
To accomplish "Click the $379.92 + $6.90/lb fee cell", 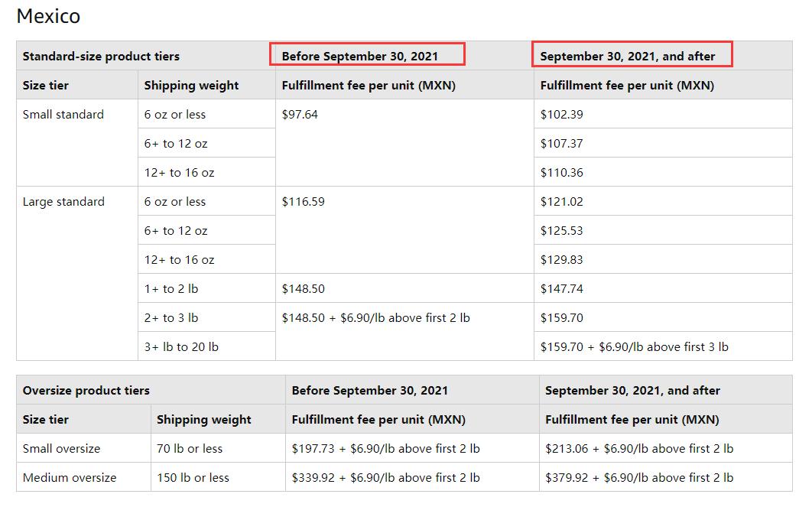I will tap(638, 478).
